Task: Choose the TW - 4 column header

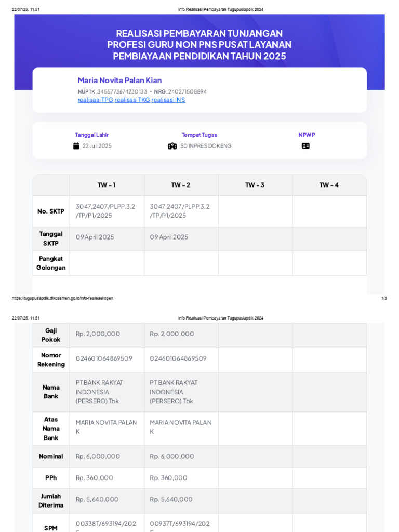Action: [x=329, y=185]
